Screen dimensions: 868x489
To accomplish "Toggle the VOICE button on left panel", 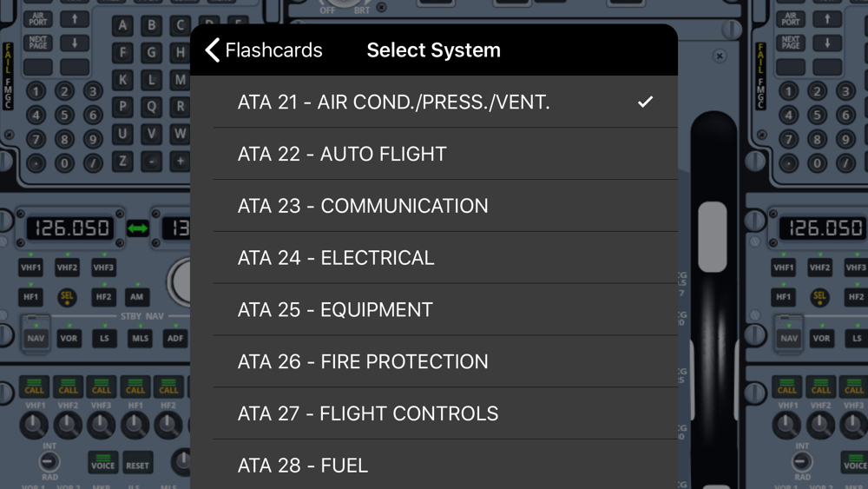I will coord(102,462).
